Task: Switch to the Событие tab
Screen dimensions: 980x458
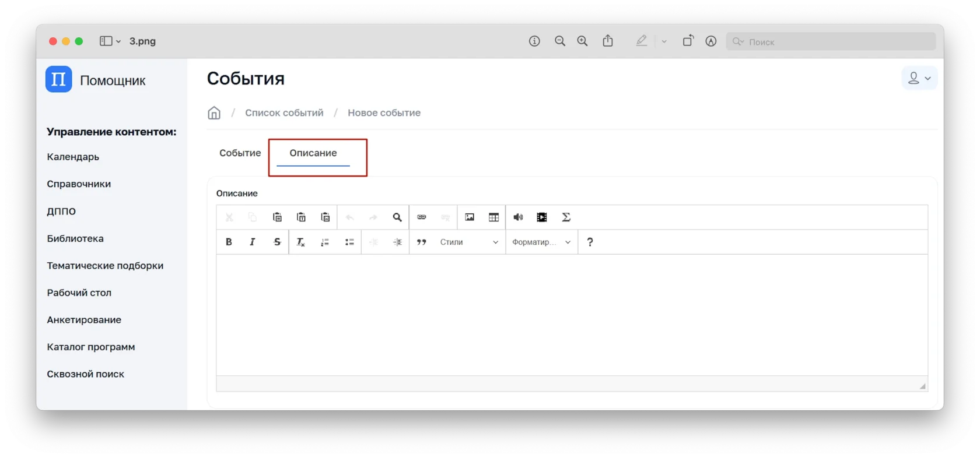Action: (x=240, y=153)
